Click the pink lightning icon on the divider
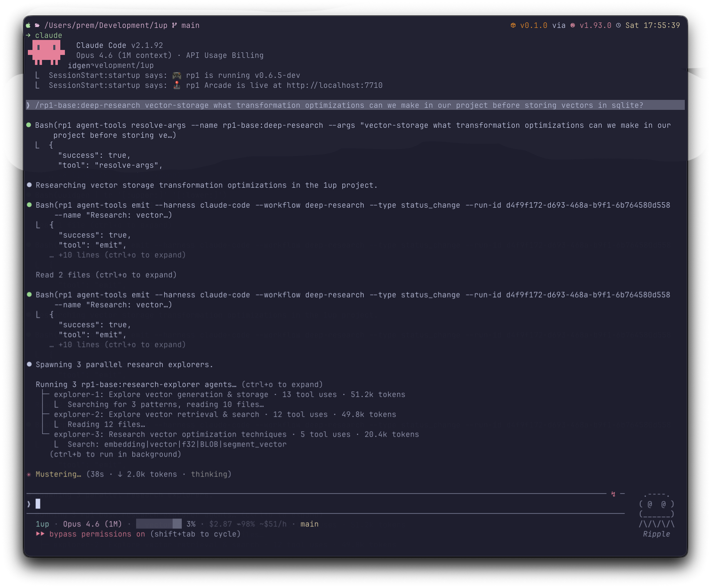 click(x=613, y=494)
